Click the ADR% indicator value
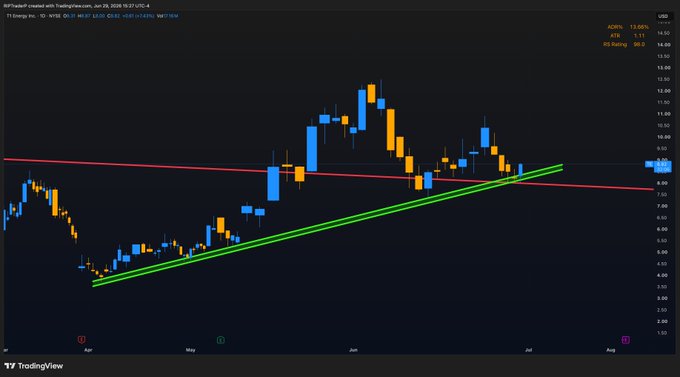Screen dimensions: 680x377 639,27
